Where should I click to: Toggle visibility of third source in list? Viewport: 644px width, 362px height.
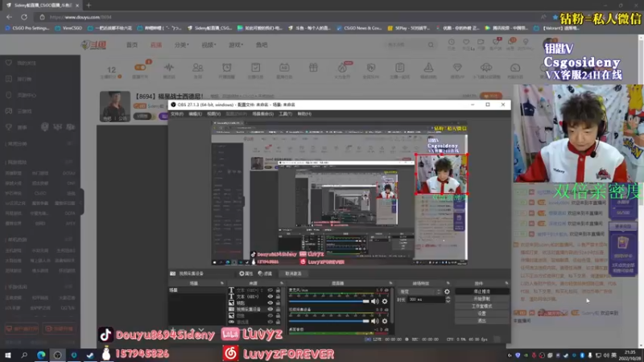coord(270,303)
